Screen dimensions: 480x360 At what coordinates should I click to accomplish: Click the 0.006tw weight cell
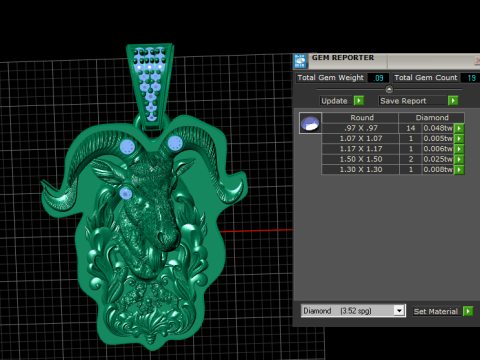[438, 149]
